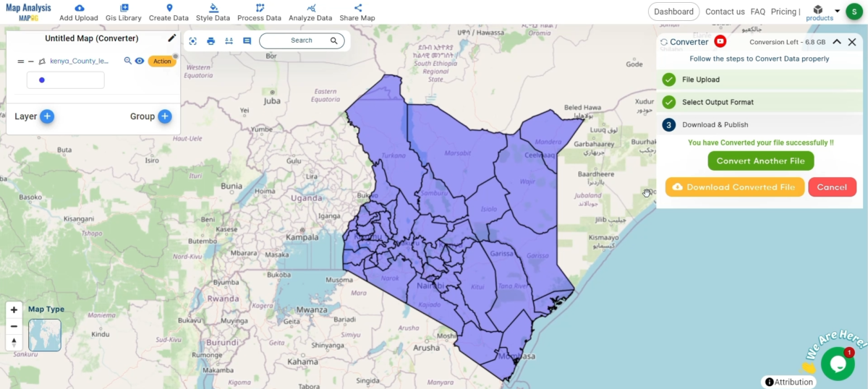
Task: Click the pencil icon to rename the map
Action: [171, 38]
